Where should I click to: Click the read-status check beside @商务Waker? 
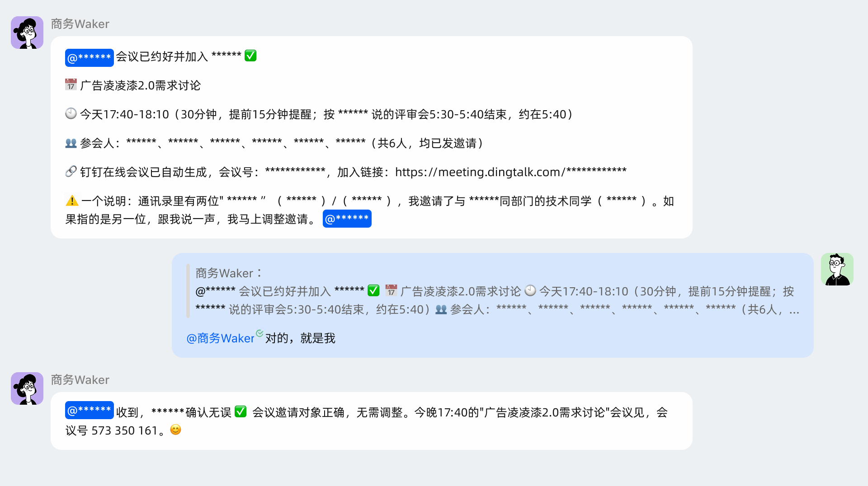[x=259, y=333]
